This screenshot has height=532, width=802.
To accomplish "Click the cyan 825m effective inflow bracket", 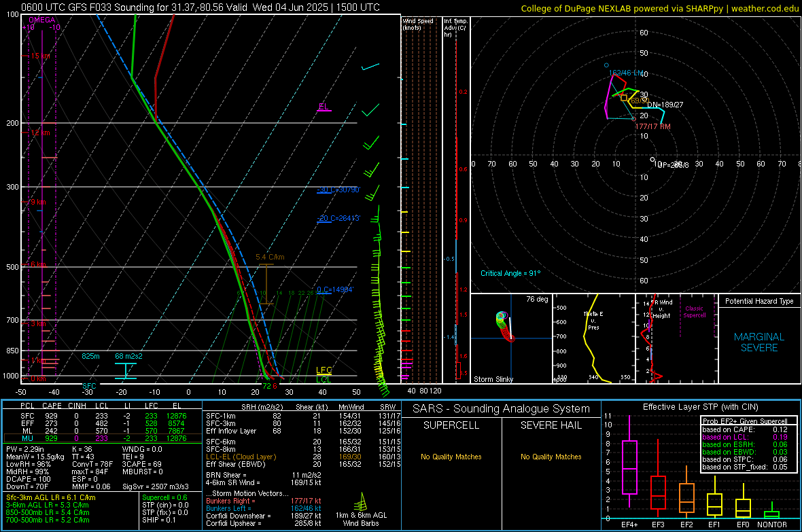I will click(126, 371).
